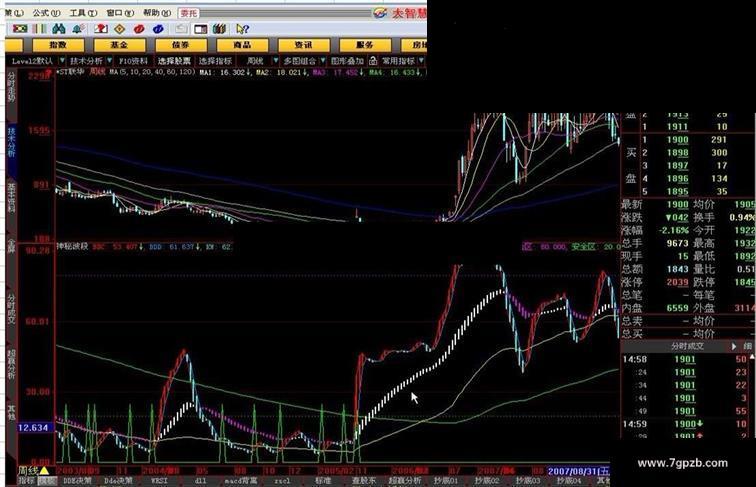756x487 pixels.
Task: Select the 超赢分析 bottom indicator tab
Action: pos(405,481)
